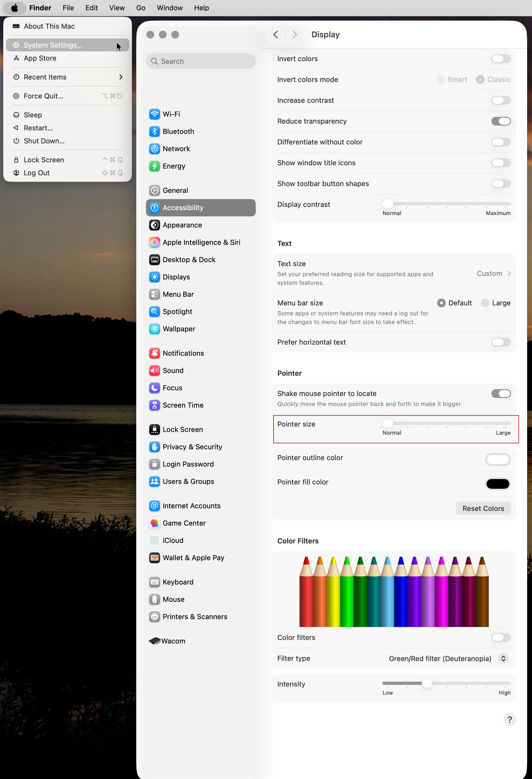Open Wallet & Apple Pay icon
The image size is (532, 779).
[154, 558]
